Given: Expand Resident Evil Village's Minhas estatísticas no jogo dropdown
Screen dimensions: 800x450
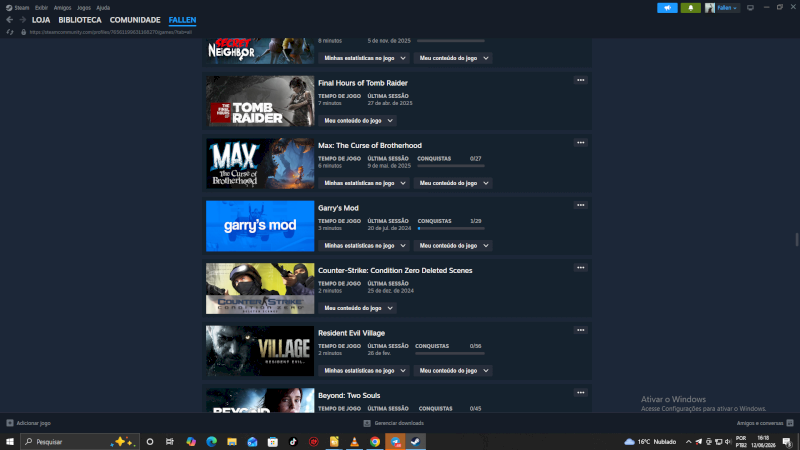Looking at the screenshot, I should pos(364,371).
